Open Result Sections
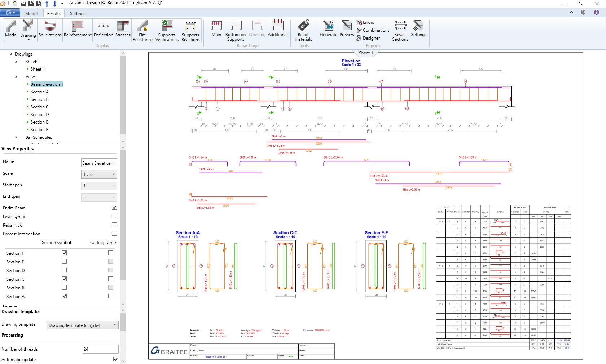This screenshot has height=364, width=606. click(400, 30)
